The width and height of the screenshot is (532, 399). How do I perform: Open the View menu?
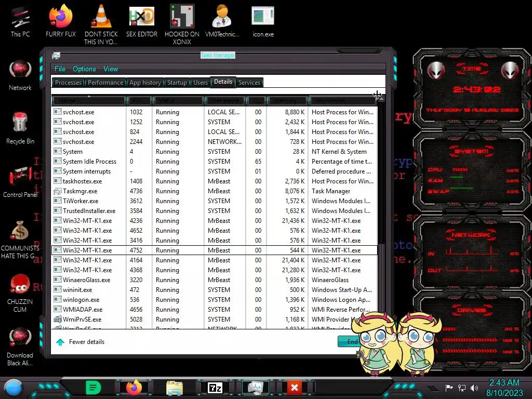(111, 69)
